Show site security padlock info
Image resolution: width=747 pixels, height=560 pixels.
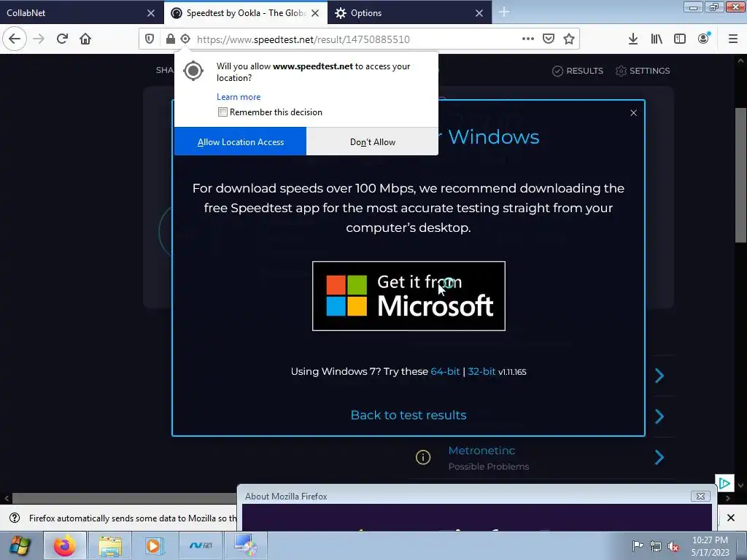tap(170, 39)
